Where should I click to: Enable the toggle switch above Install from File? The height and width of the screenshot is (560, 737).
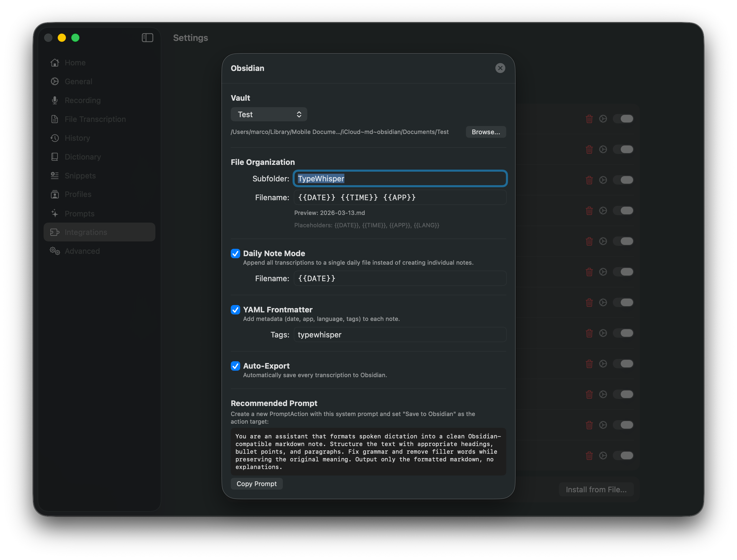(623, 455)
